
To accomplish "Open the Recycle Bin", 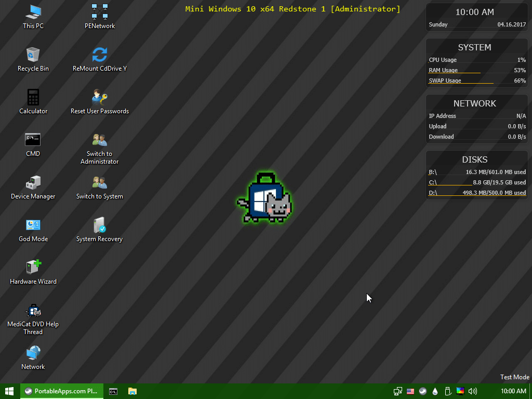I will click(x=33, y=59).
